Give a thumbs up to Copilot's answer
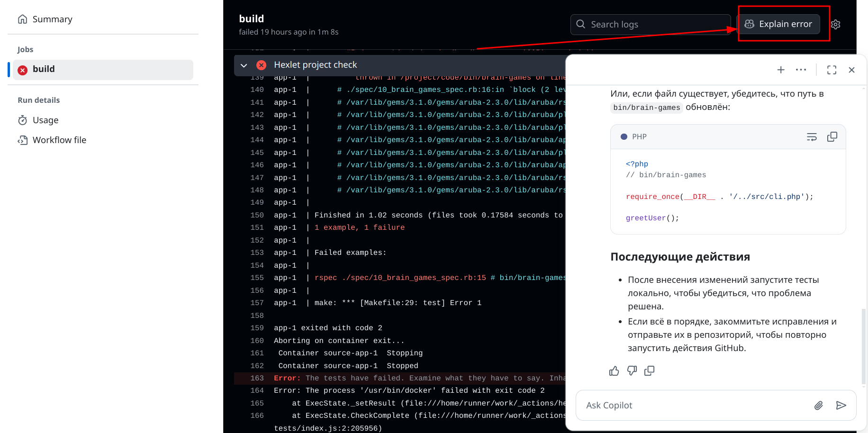Image resolution: width=868 pixels, height=433 pixels. (x=614, y=370)
